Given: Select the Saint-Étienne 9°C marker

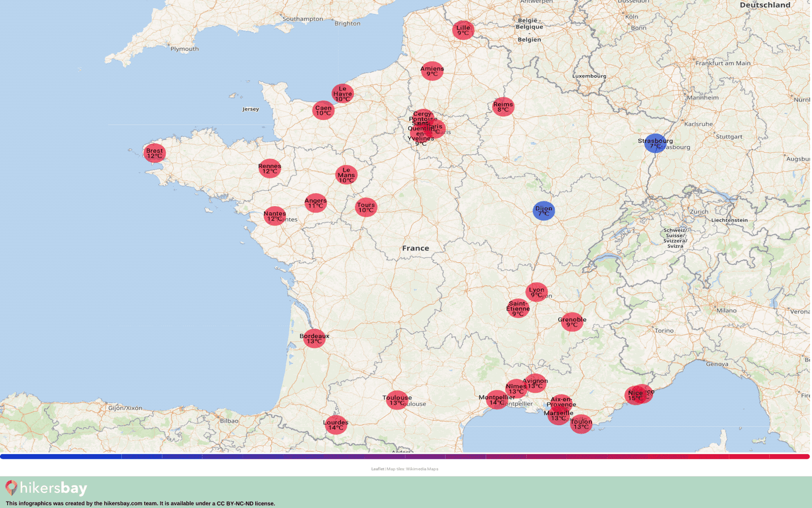Looking at the screenshot, I should point(518,308).
